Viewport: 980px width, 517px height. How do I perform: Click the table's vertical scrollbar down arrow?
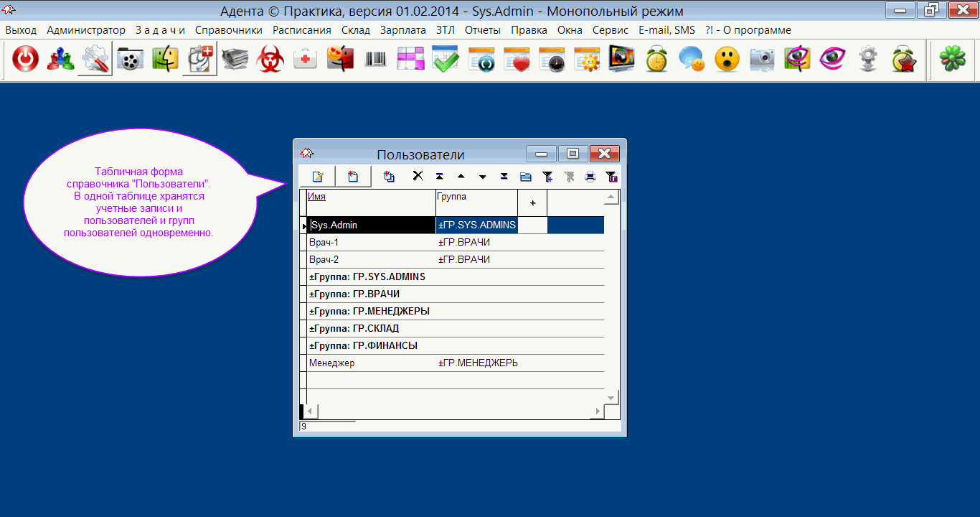611,398
